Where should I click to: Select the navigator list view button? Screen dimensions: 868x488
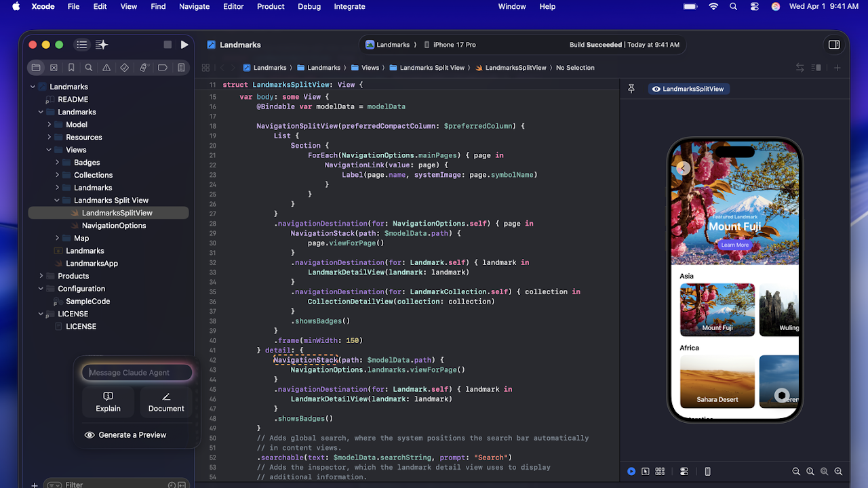(82, 45)
